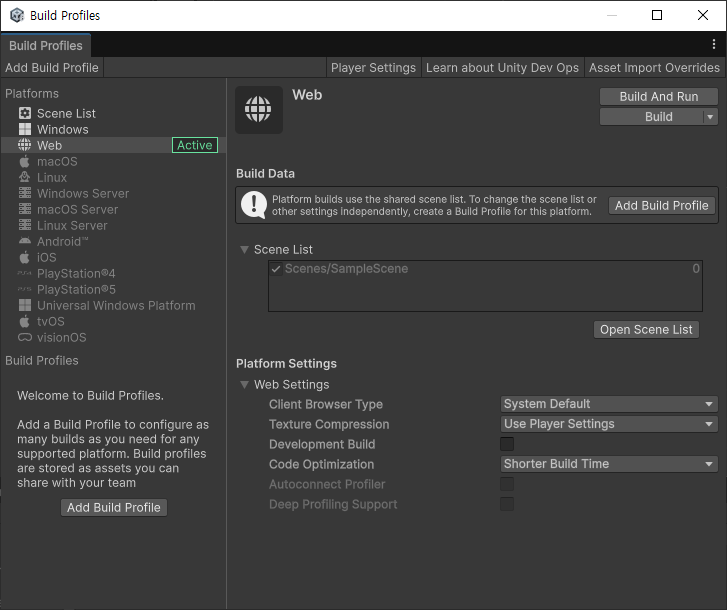
Task: Toggle the Scenes/SampleScene checkbox
Action: tap(276, 269)
